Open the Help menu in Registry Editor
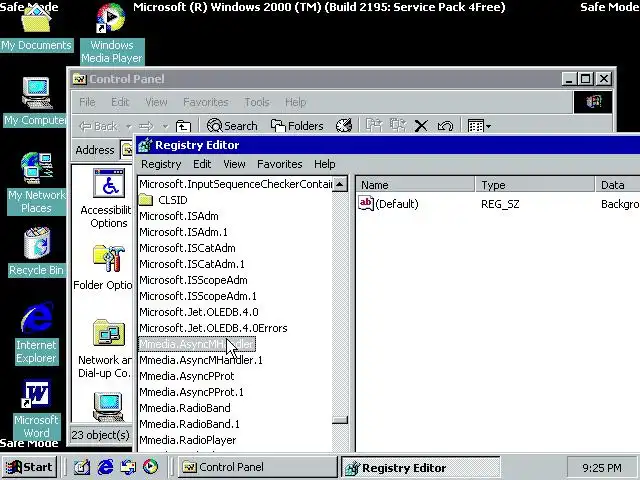The image size is (640, 480). [324, 164]
